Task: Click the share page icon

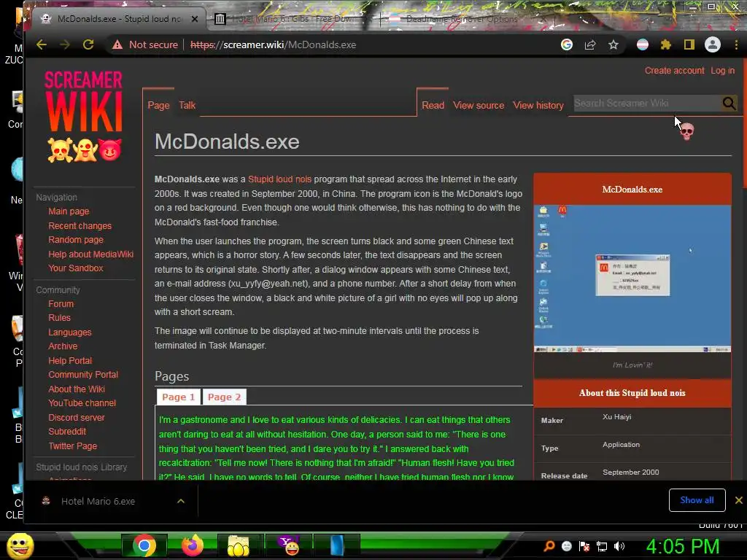Action: tap(589, 44)
